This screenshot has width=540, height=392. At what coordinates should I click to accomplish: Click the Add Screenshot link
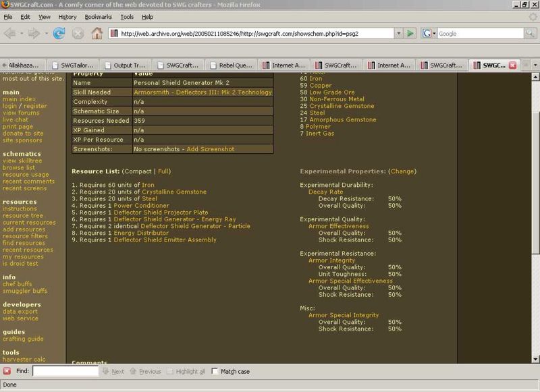coord(210,149)
